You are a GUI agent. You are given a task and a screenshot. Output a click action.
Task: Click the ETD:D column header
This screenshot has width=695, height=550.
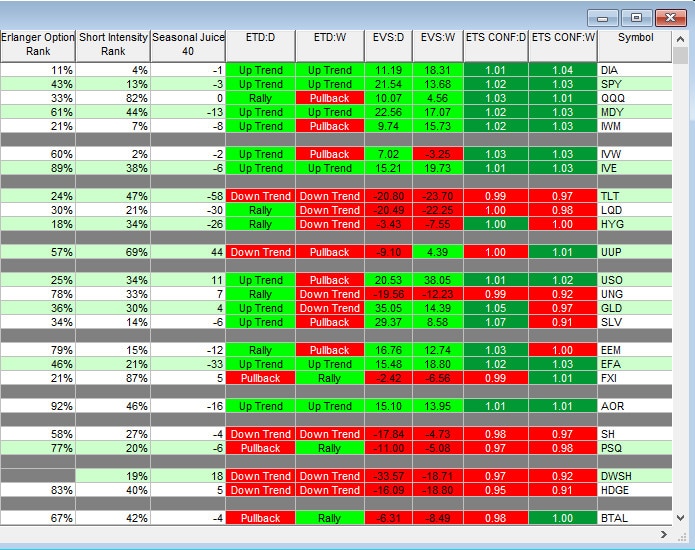(260, 46)
